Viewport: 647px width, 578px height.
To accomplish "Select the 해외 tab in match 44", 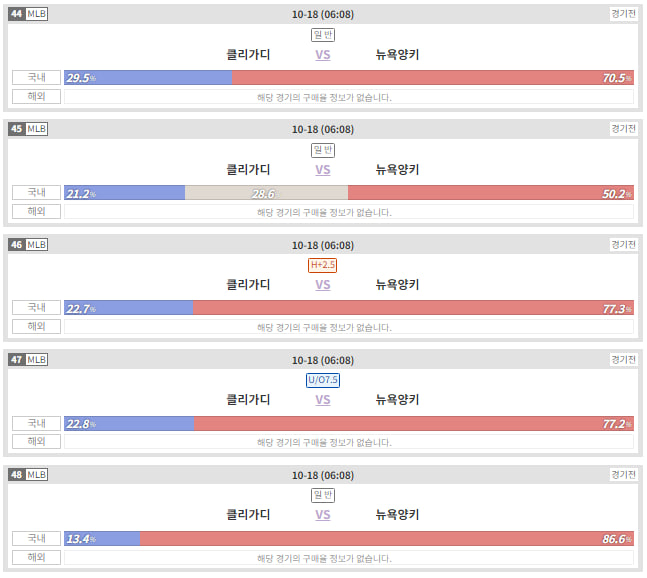I will [36, 97].
